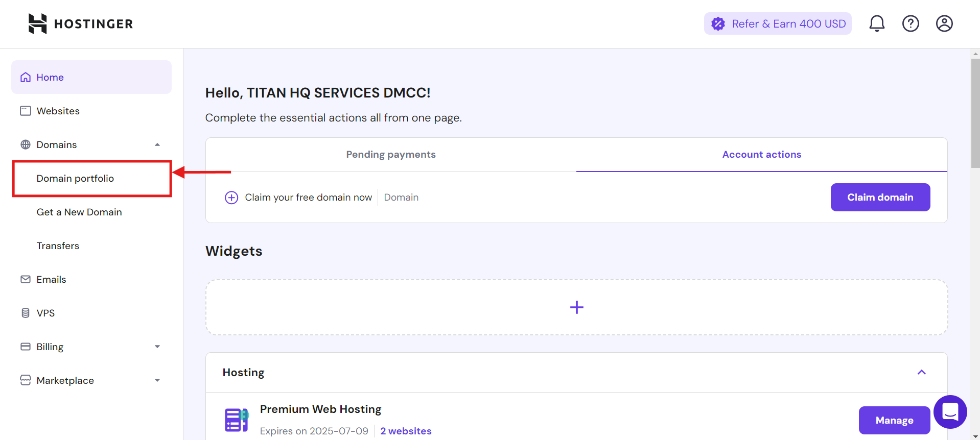Image resolution: width=980 pixels, height=440 pixels.
Task: Click the Claim domain button
Action: (x=880, y=197)
